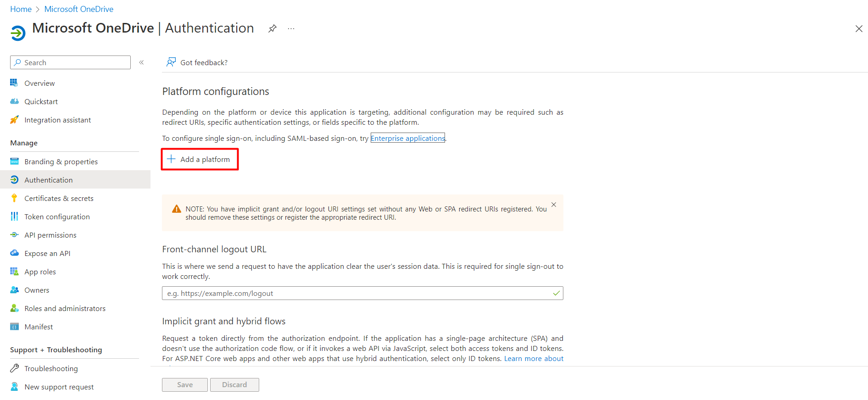Click the Microsoft OneDrive app logo icon
Image resolution: width=868 pixels, height=400 pixels.
[x=17, y=33]
